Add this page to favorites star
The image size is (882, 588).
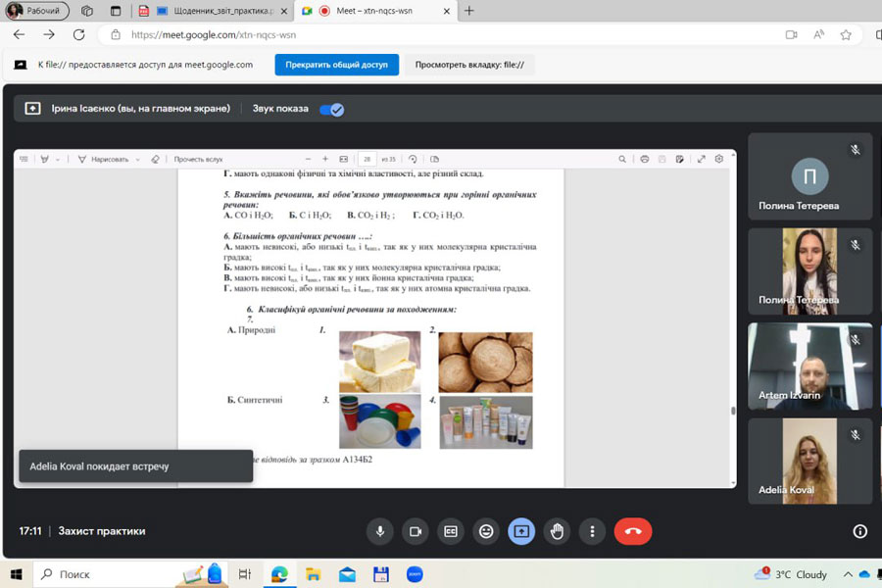click(x=846, y=35)
